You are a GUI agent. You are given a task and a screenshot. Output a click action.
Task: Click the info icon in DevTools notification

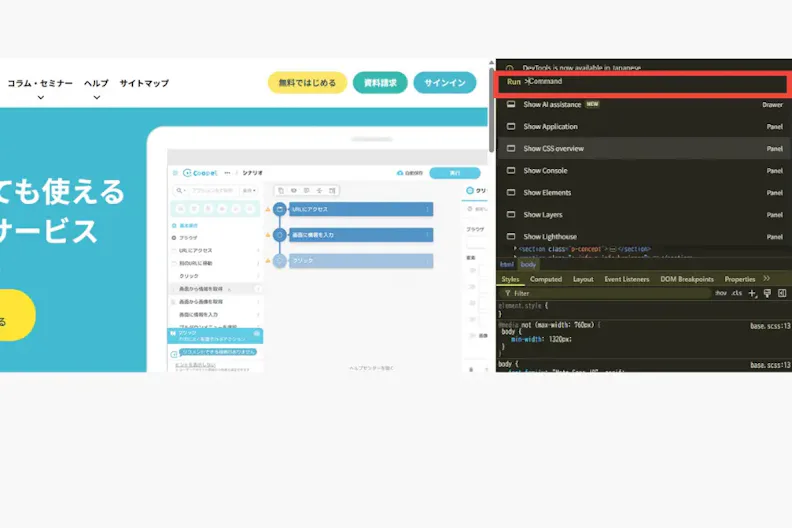[510, 68]
